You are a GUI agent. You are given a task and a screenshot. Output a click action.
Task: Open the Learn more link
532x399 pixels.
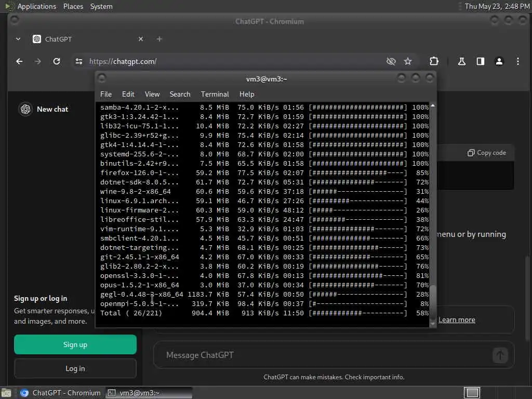coord(457,320)
